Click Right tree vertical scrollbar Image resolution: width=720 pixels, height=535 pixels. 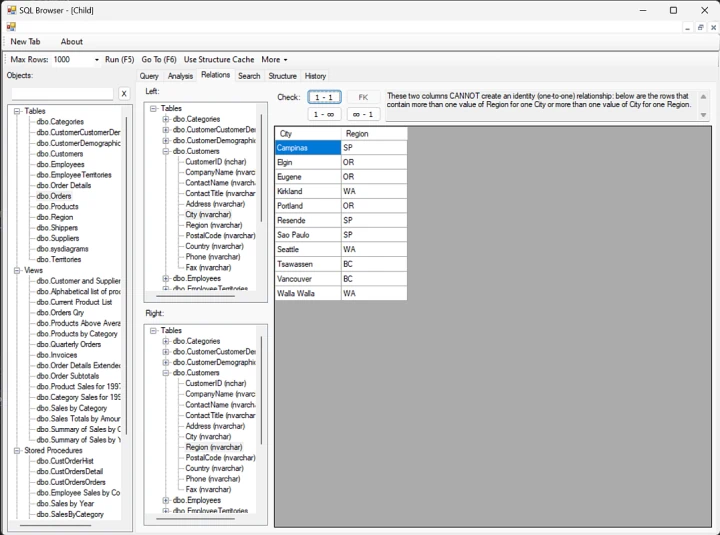(261, 390)
